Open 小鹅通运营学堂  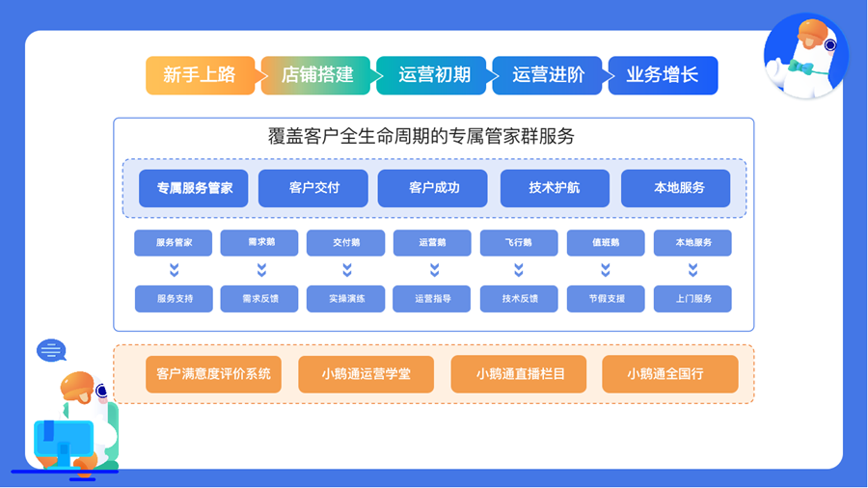[366, 374]
